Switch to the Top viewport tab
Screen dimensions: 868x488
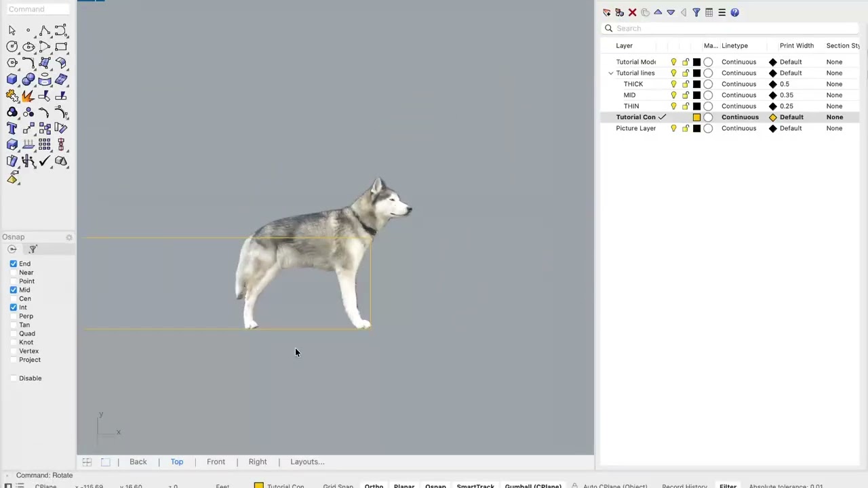pos(176,462)
